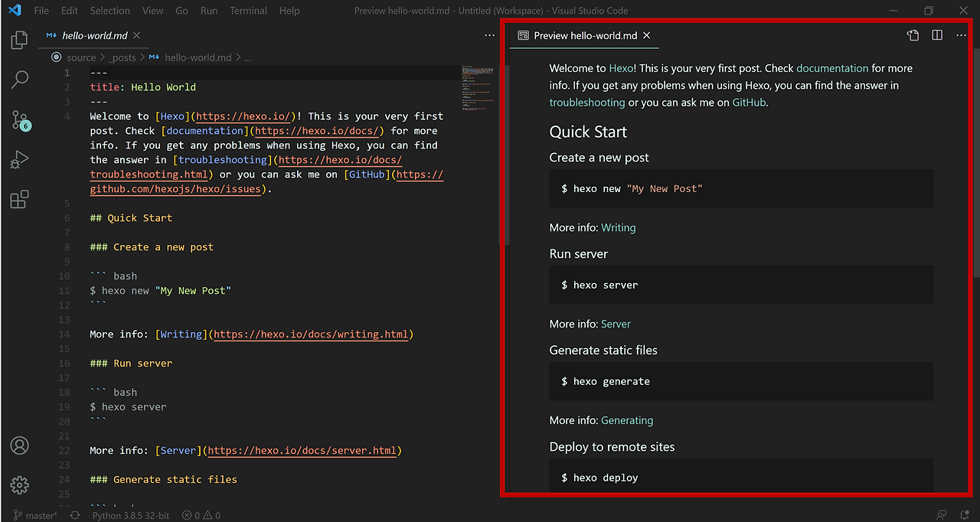Click '### Generate static files' editor line
980x522 pixels.
(x=163, y=480)
